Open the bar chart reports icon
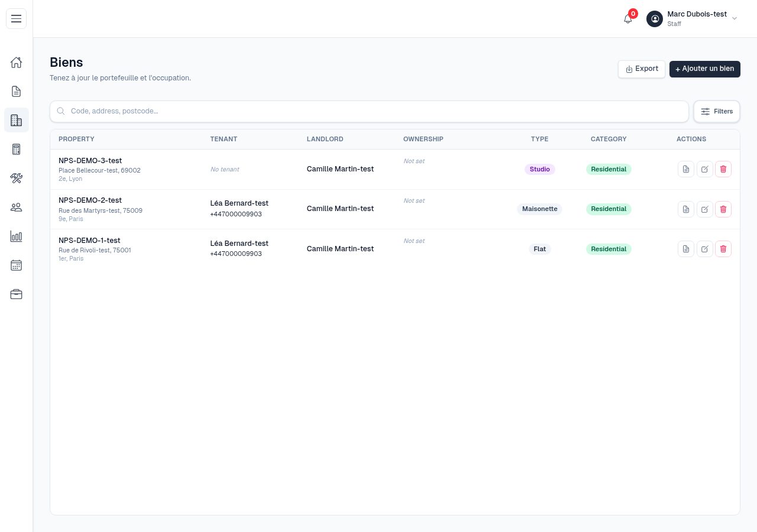The height and width of the screenshot is (532, 757). click(16, 236)
